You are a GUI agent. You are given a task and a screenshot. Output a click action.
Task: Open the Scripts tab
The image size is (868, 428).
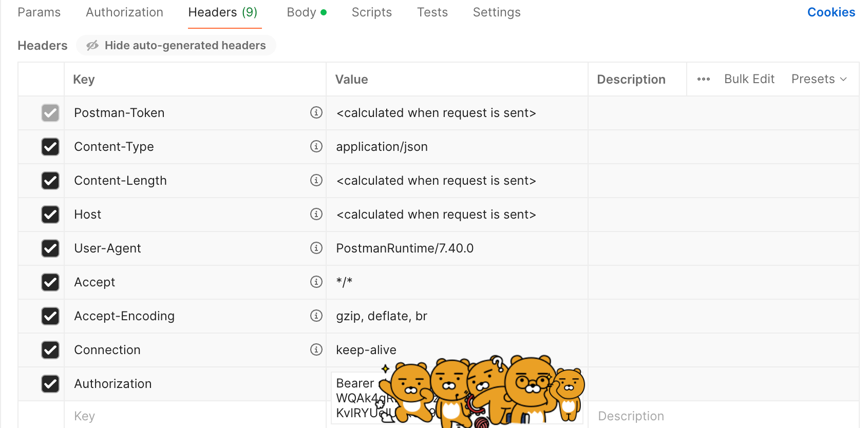tap(372, 12)
